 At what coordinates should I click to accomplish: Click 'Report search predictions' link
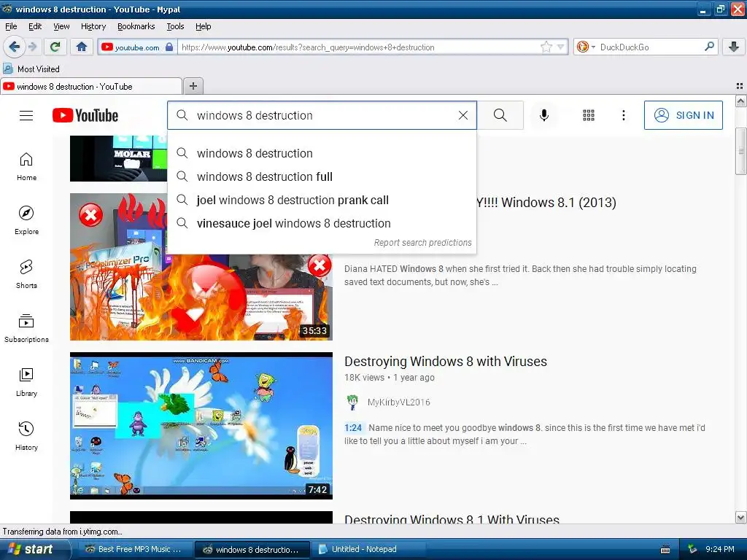(x=422, y=242)
